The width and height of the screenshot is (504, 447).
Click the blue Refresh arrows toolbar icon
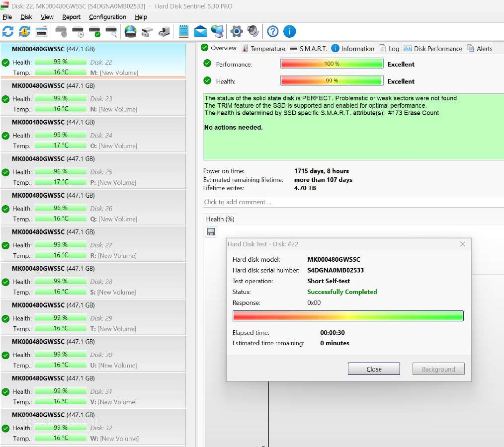pos(8,31)
